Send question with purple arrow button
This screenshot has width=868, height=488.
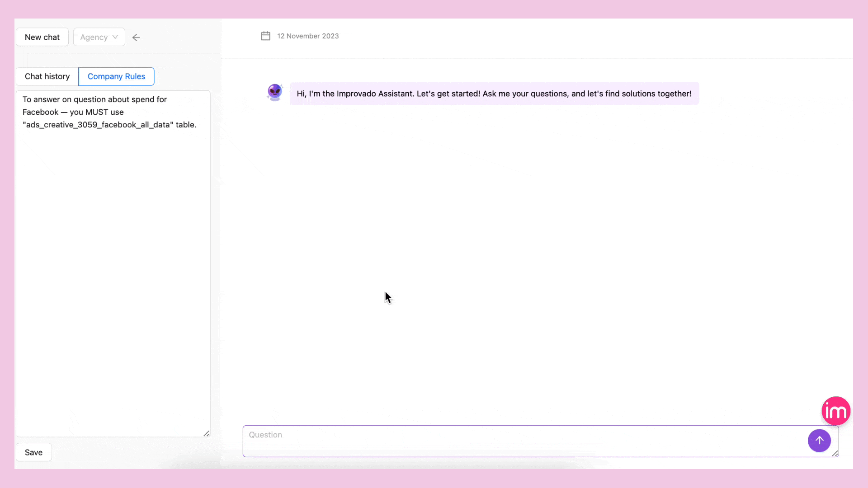tap(819, 441)
